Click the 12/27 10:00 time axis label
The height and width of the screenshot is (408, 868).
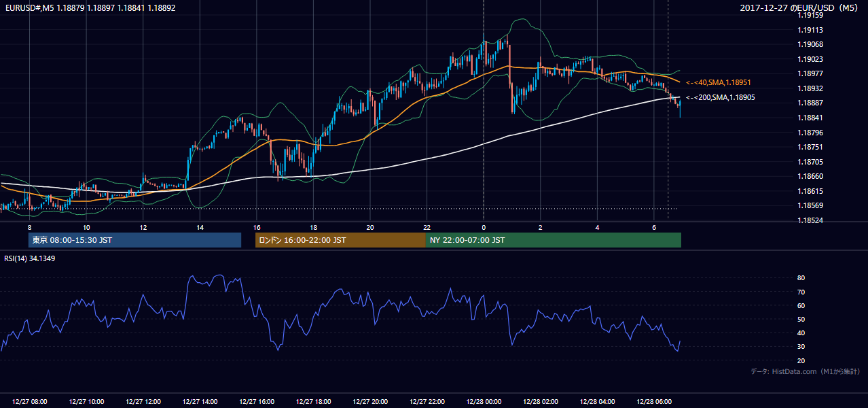point(86,402)
